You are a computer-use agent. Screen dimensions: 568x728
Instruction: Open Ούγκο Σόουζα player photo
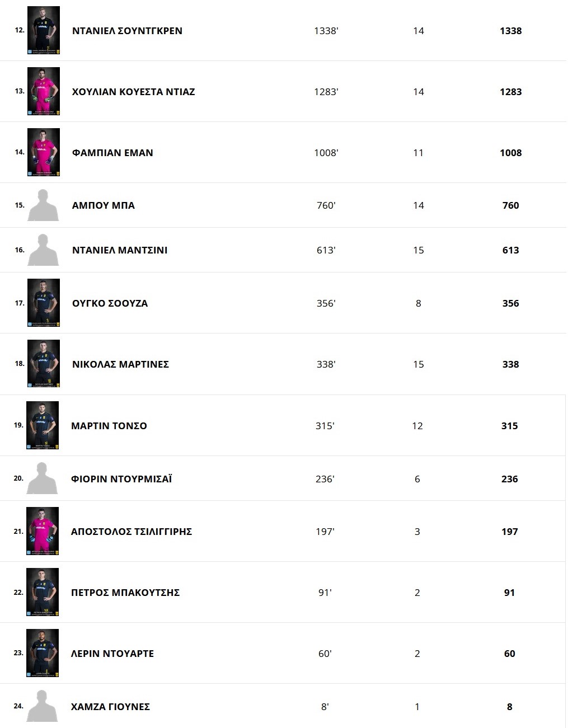[44, 303]
